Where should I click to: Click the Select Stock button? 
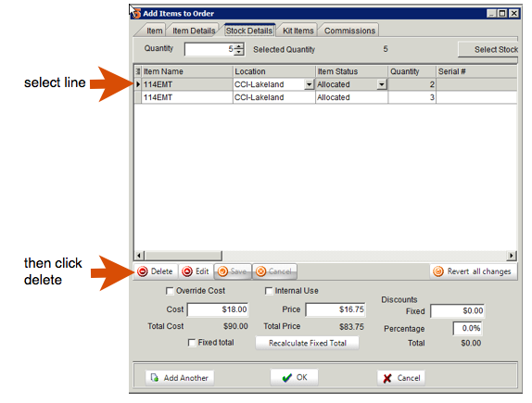tap(488, 49)
